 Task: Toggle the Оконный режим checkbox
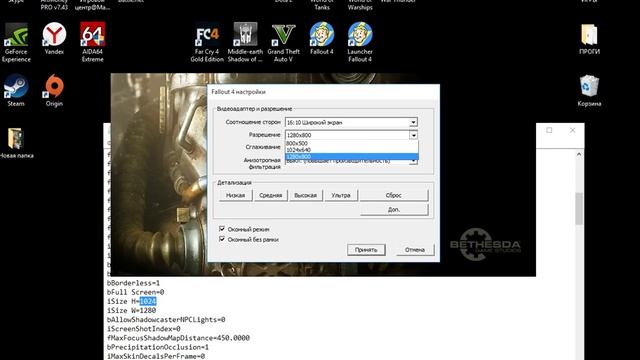point(222,229)
